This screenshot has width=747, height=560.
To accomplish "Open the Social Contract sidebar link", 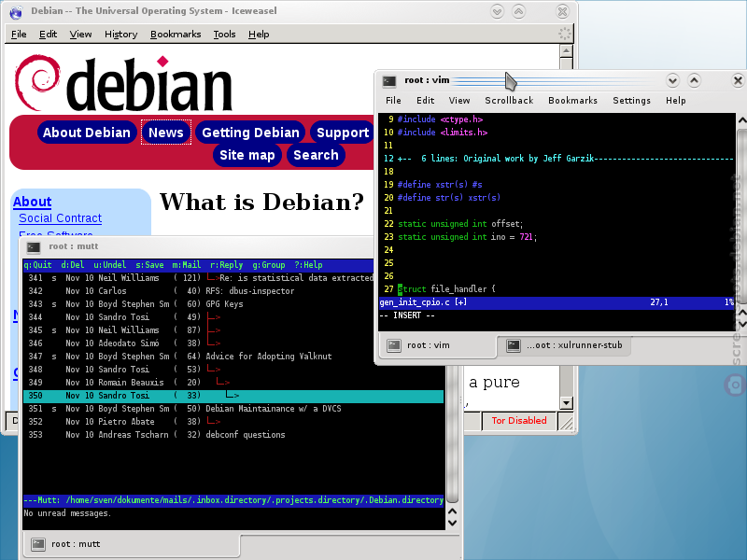I will coord(61,218).
